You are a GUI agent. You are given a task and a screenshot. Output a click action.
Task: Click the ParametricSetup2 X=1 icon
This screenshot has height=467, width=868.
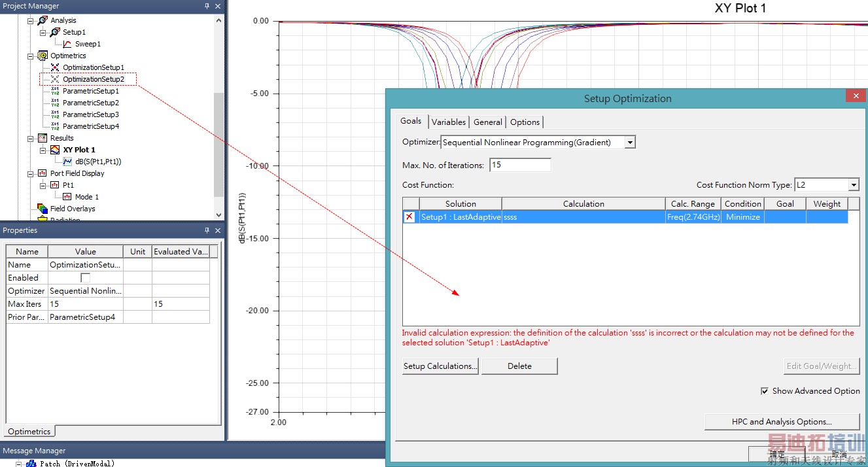pyautogui.click(x=55, y=103)
